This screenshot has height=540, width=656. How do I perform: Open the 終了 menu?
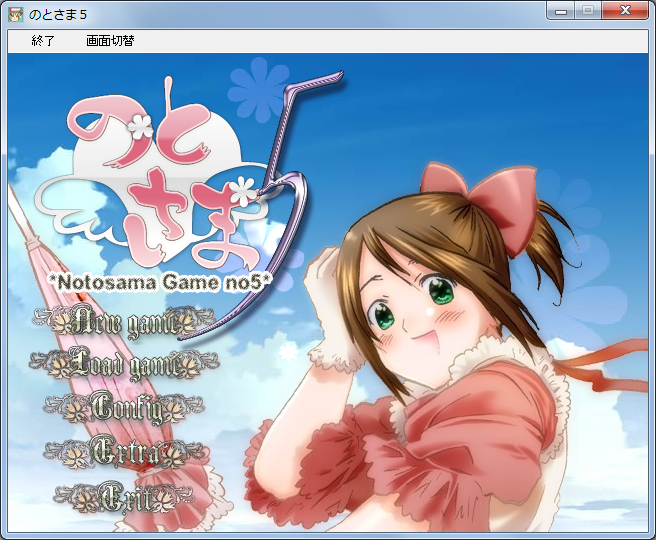(x=43, y=41)
